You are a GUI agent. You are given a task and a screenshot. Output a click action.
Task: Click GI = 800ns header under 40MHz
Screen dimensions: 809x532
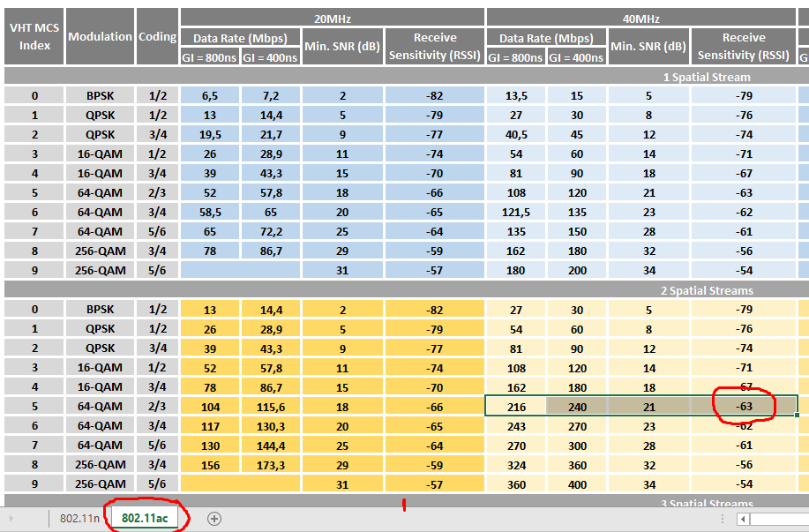point(516,57)
